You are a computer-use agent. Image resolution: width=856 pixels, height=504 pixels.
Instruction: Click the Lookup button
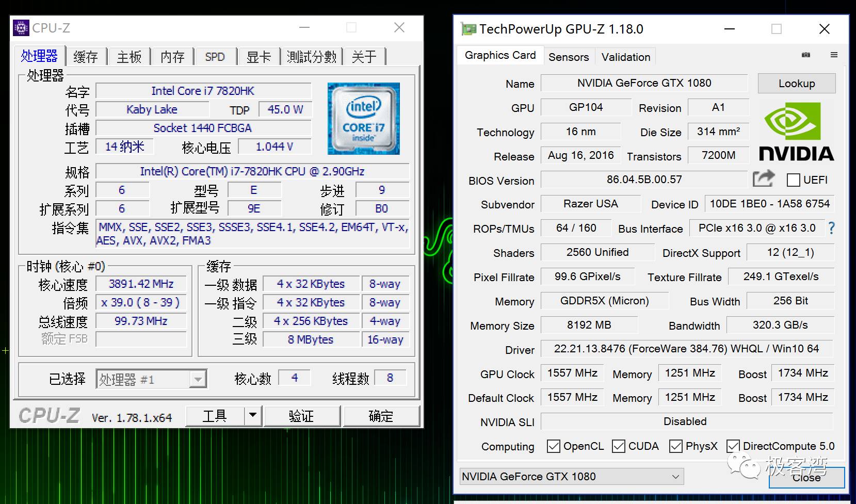tap(796, 83)
